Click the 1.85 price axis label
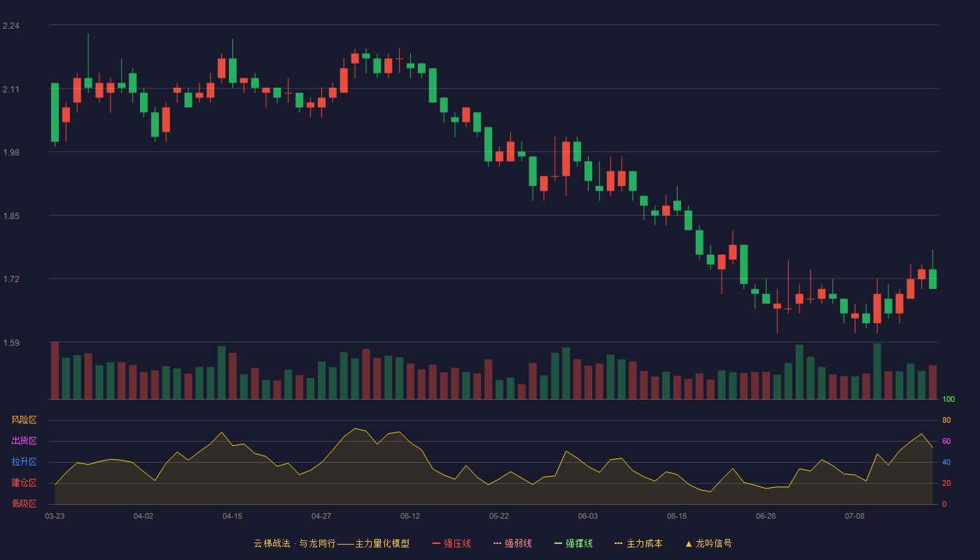 pyautogui.click(x=11, y=216)
